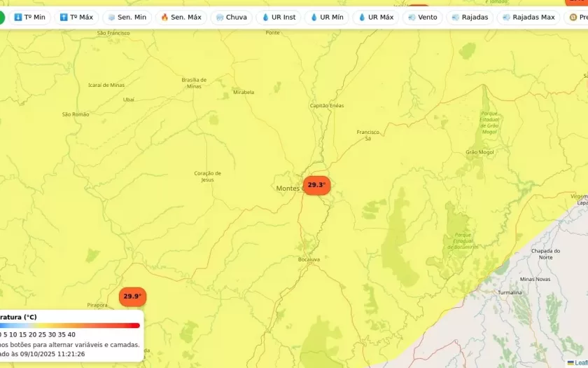The height and width of the screenshot is (368, 588).
Task: Click the 29.3° station marker at Montes Claros
Action: pos(316,185)
